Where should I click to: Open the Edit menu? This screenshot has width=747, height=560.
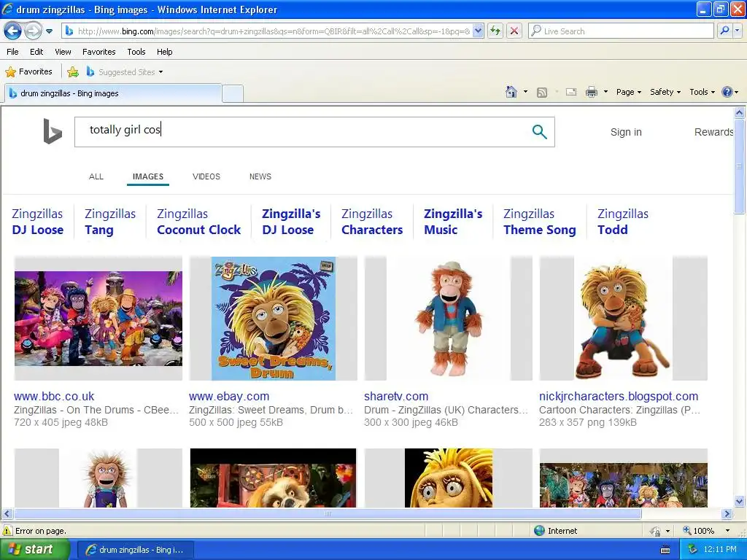click(36, 52)
